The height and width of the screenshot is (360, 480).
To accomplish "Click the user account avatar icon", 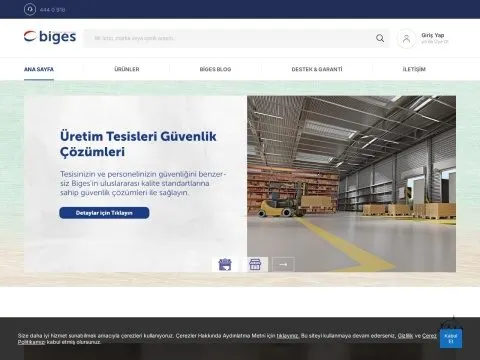I will (406, 39).
